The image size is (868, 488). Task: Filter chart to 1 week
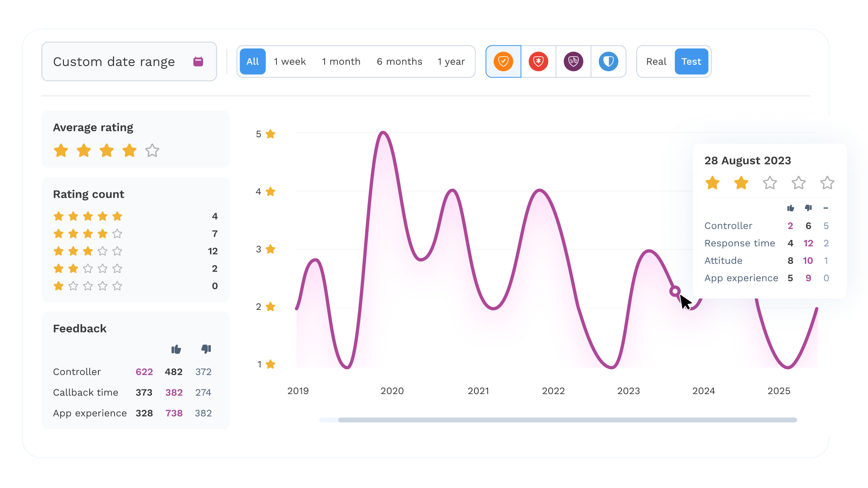pyautogui.click(x=290, y=61)
